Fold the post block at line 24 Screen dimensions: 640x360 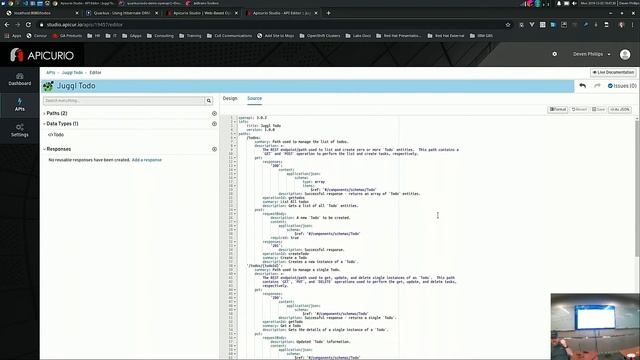point(235,210)
